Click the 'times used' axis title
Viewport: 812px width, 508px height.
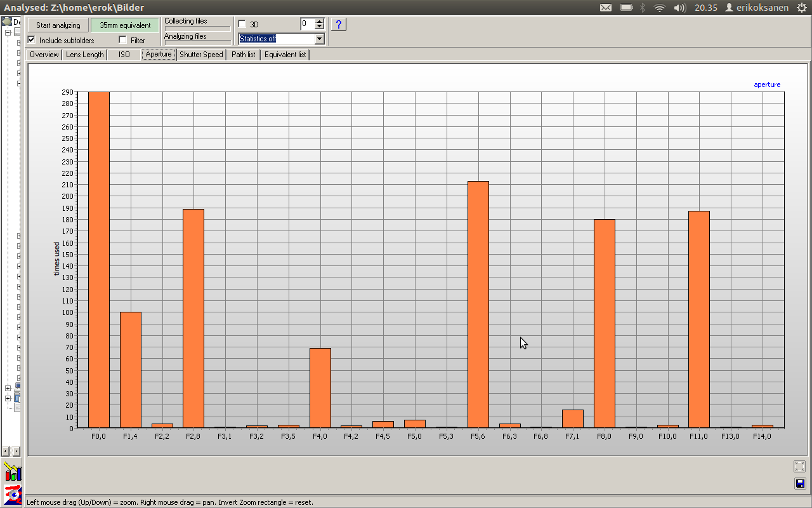click(56, 259)
